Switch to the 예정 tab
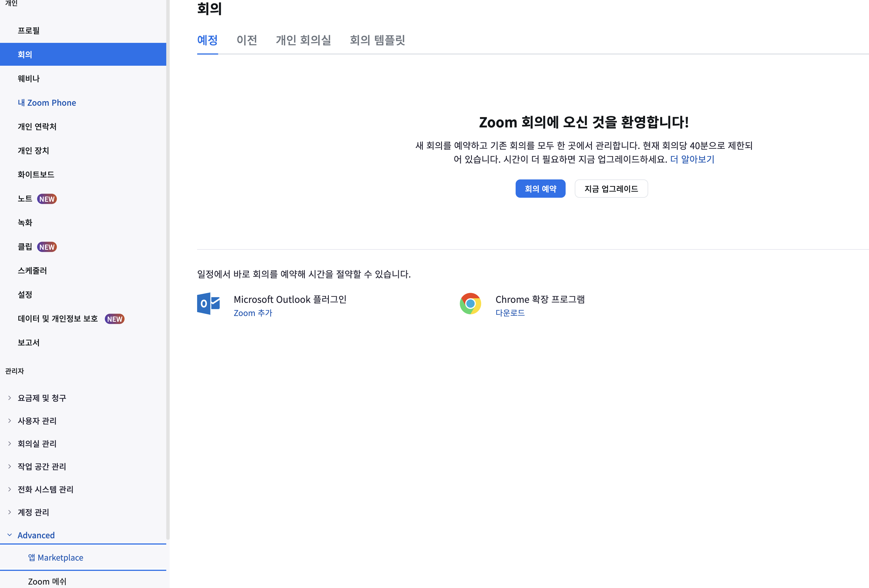The image size is (869, 588). tap(207, 40)
